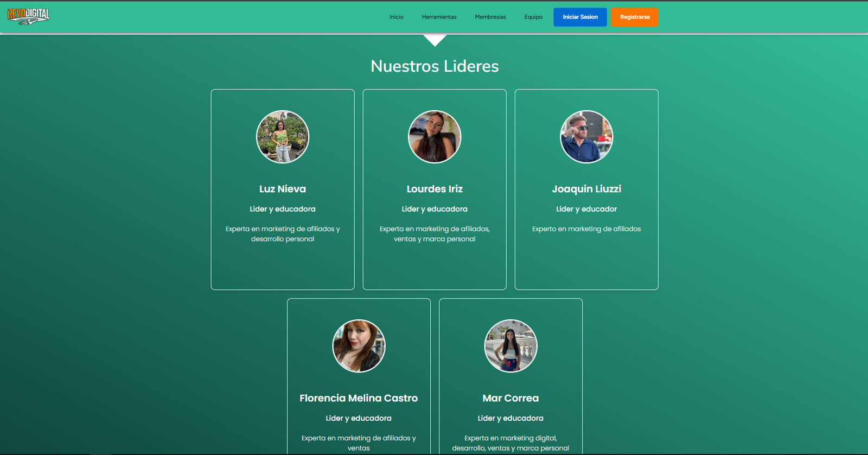
Task: Select Equipo in the navbar
Action: 533,17
